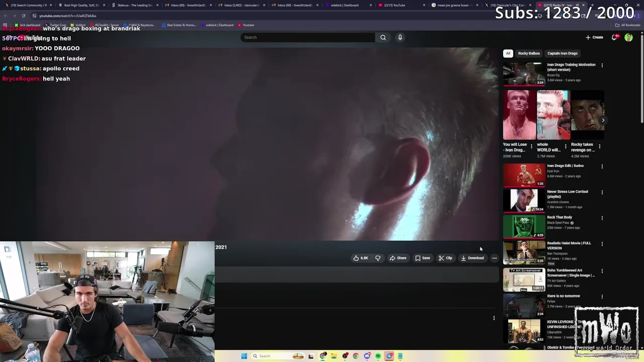Open options for 'whole WORLD will' short
Screen dimensions: 644x362
(566, 146)
